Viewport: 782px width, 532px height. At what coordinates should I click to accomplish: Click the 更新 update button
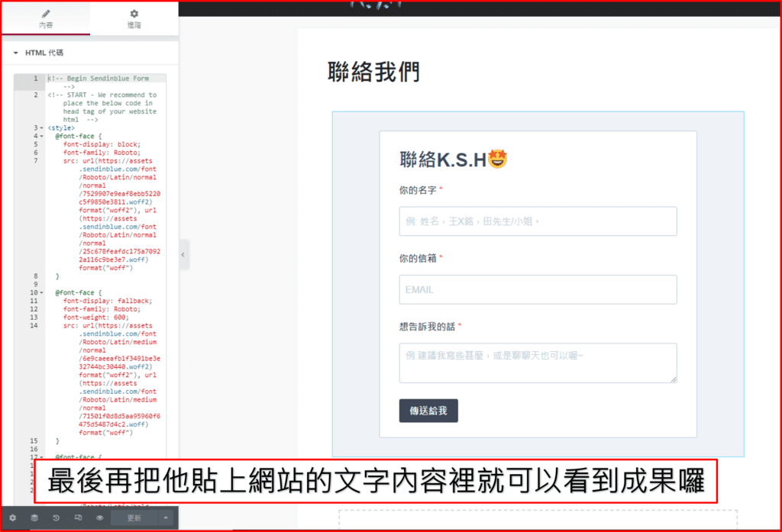pos(134,517)
